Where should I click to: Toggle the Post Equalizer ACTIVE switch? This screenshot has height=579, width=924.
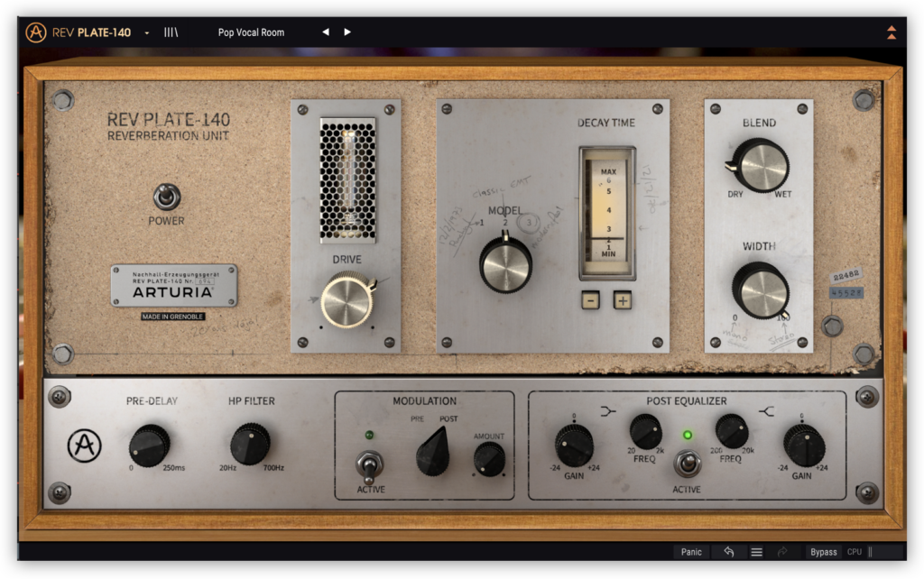688,464
